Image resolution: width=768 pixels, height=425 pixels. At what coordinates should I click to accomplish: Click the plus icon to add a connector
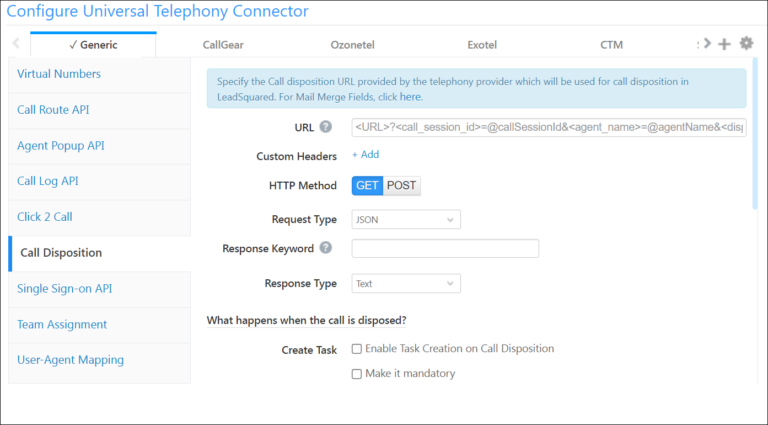point(724,44)
